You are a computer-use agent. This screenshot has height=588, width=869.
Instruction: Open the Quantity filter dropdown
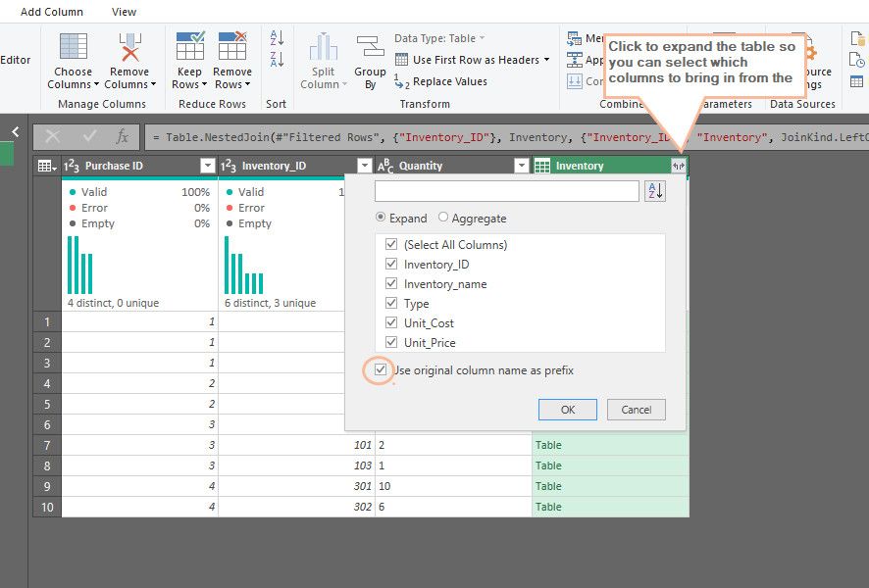click(522, 166)
